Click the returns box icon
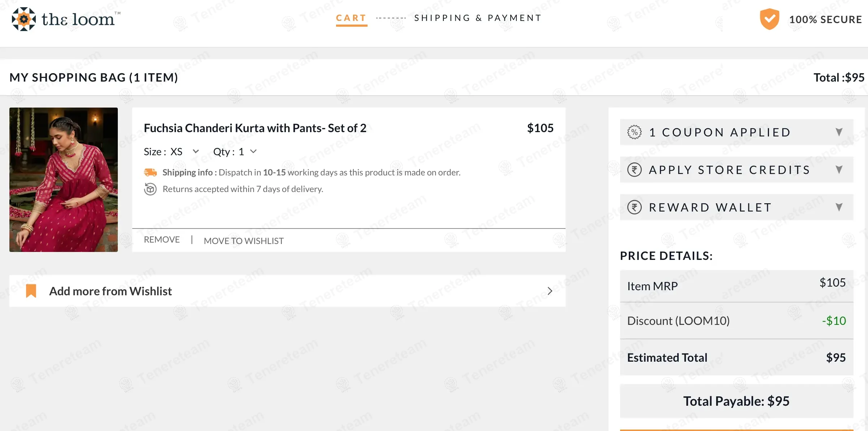The image size is (868, 431). (150, 189)
